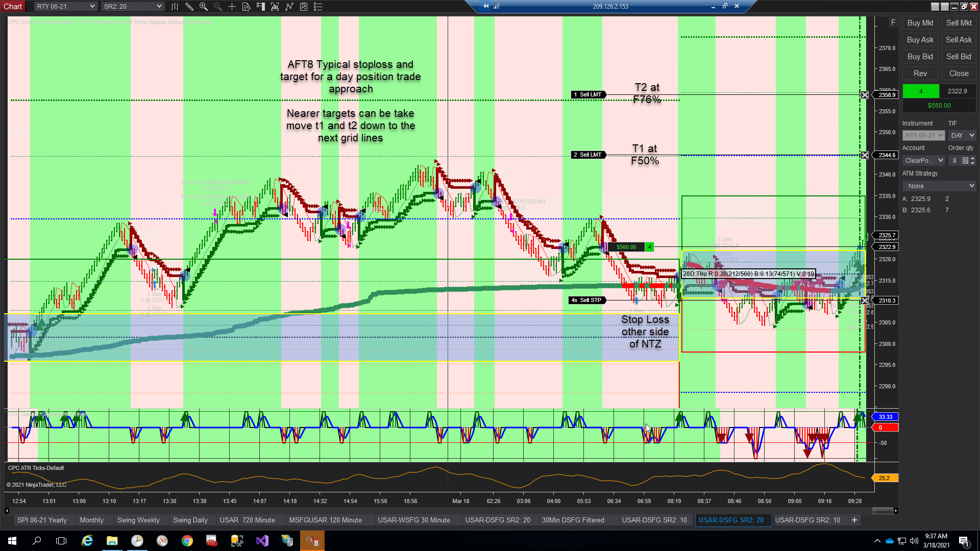Screen dimensions: 980x551
Task: Toggle the F fixed-scale button on price axis
Action: click(893, 22)
